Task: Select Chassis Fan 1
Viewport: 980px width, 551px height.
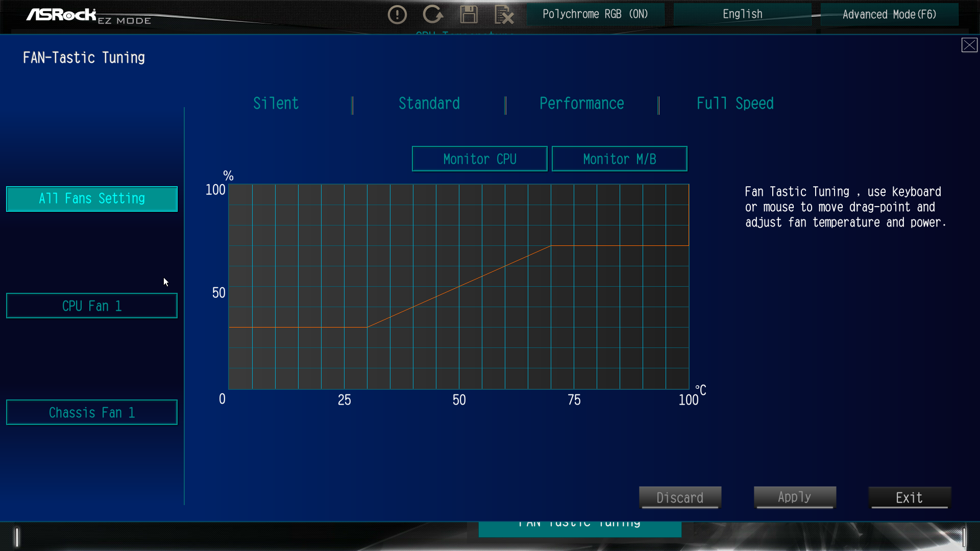Action: tap(92, 412)
